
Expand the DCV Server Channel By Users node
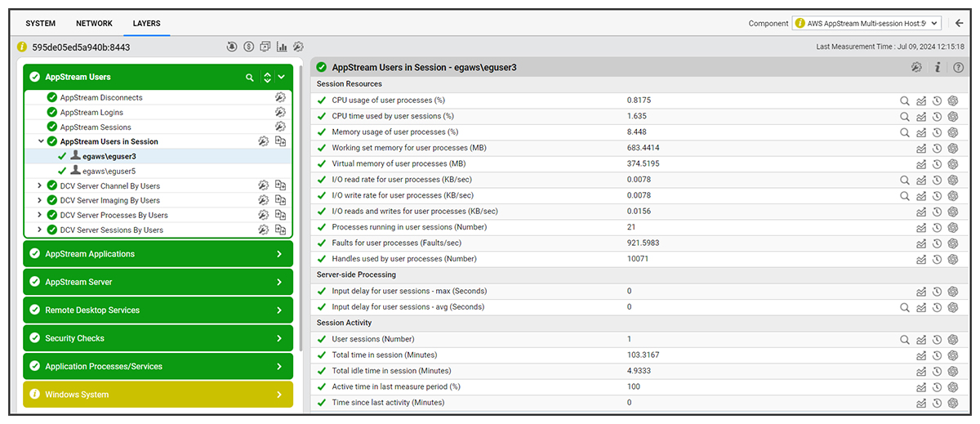39,186
